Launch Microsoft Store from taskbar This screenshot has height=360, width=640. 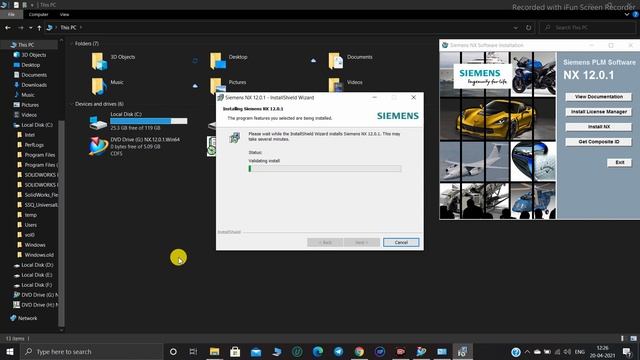tap(235, 351)
